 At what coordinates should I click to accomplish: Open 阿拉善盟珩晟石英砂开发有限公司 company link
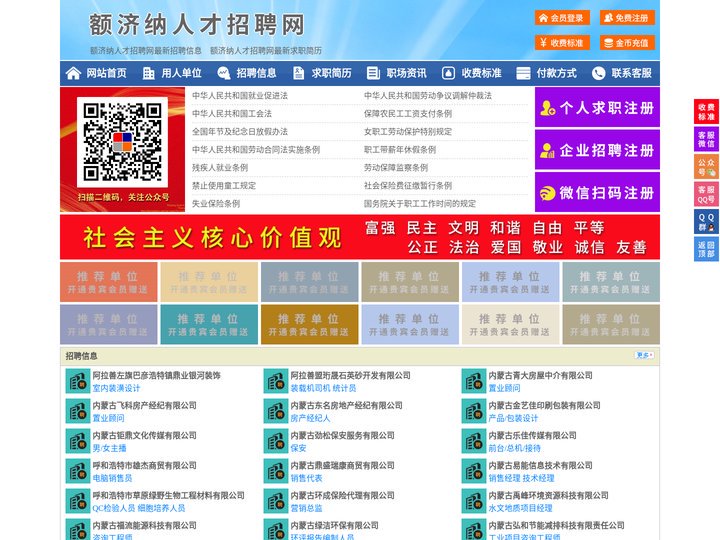[x=350, y=375]
